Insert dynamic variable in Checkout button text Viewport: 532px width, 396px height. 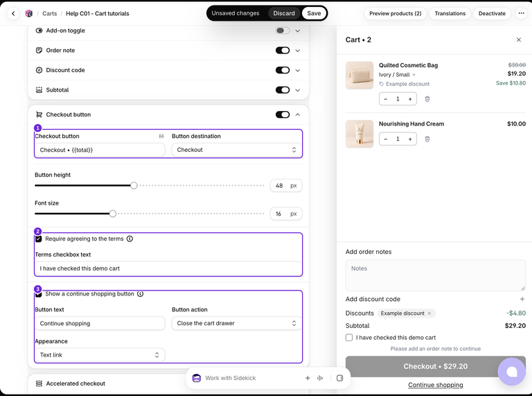pos(161,136)
